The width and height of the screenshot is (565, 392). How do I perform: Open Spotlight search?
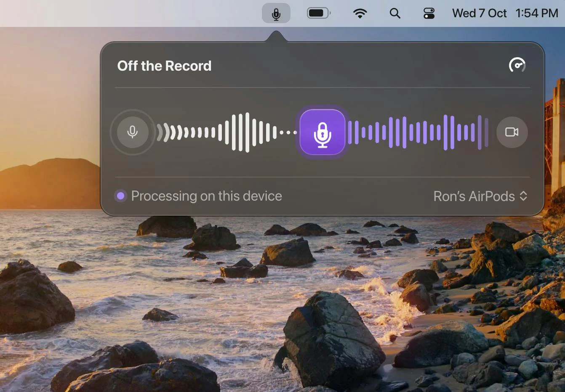(x=395, y=13)
